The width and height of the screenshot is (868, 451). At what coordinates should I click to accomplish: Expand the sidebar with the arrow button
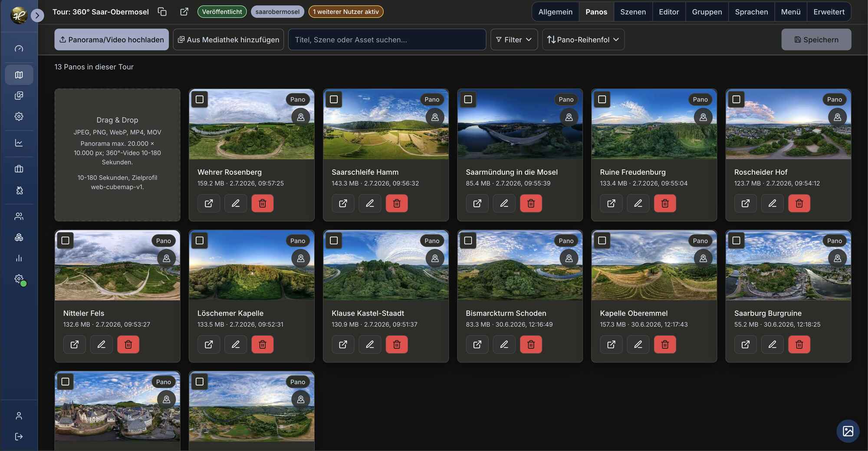tap(37, 16)
